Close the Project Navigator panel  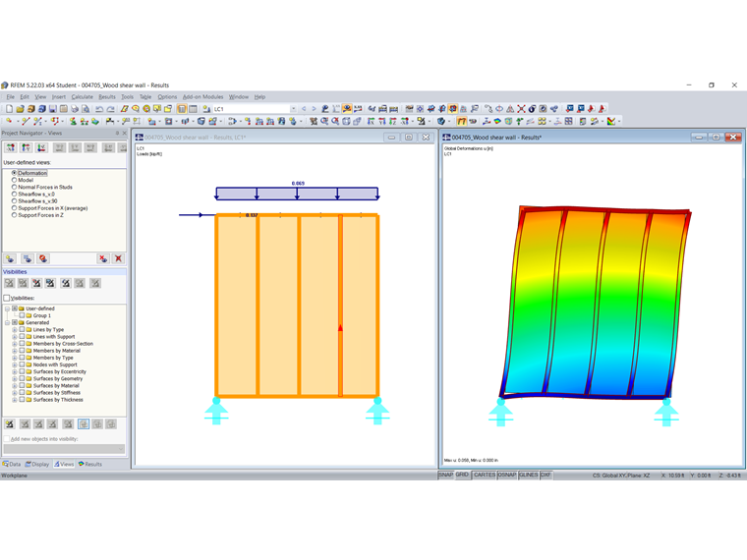pos(125,134)
